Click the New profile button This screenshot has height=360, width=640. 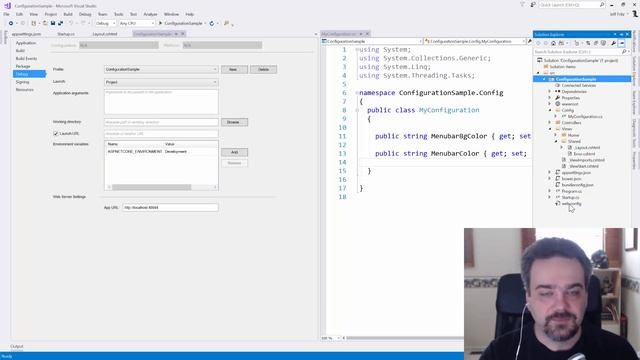[234, 69]
